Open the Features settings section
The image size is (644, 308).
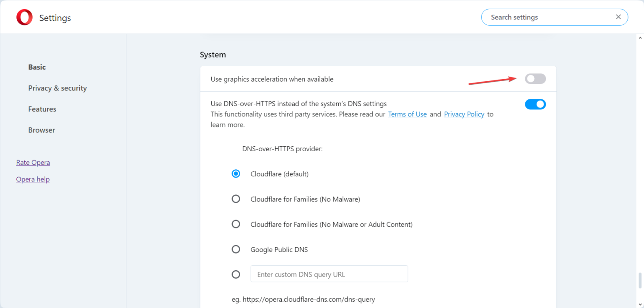tap(42, 109)
